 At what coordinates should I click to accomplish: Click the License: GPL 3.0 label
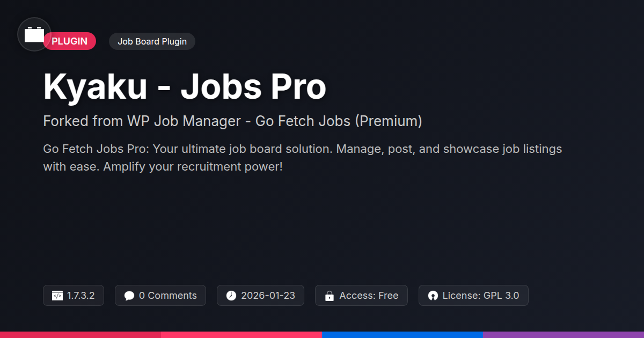tap(480, 296)
